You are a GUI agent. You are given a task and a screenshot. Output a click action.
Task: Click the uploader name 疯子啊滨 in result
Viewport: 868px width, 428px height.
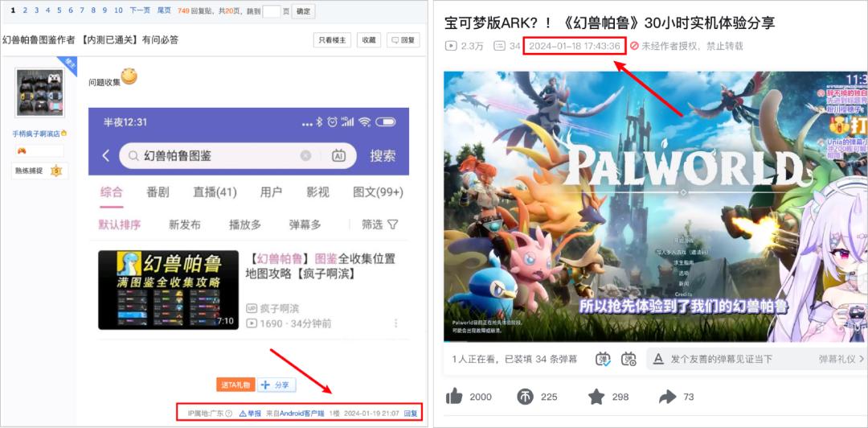280,309
